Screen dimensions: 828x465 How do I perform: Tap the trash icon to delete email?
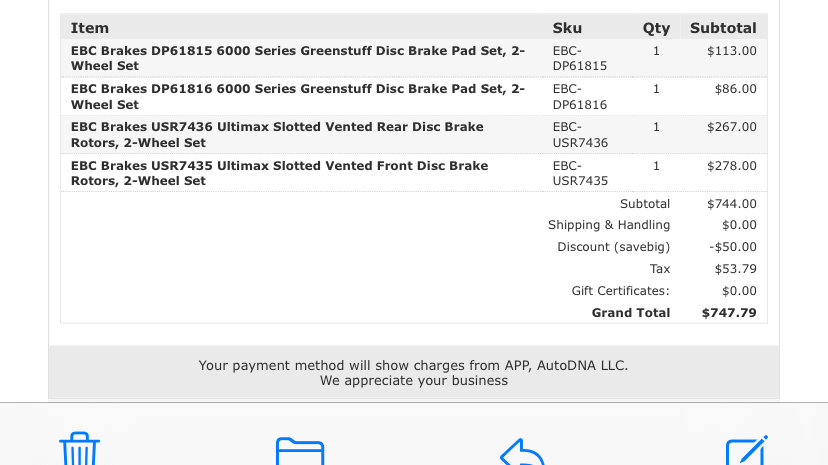click(79, 449)
